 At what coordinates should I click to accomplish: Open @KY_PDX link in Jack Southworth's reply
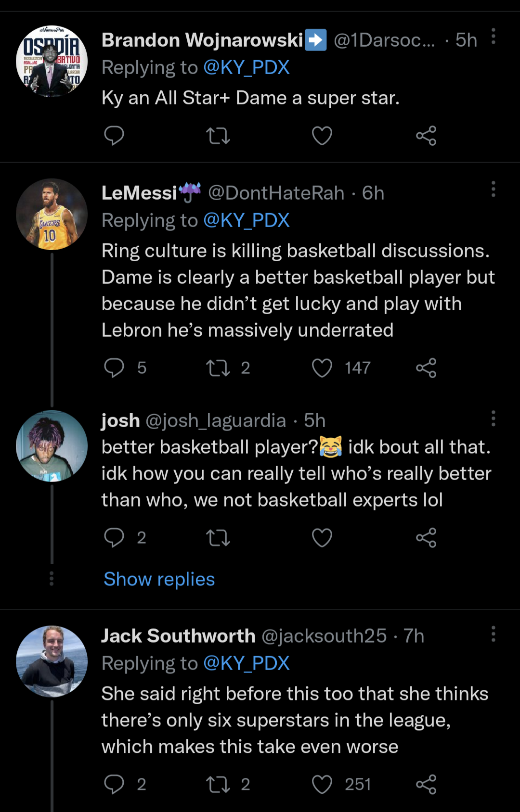pyautogui.click(x=246, y=663)
